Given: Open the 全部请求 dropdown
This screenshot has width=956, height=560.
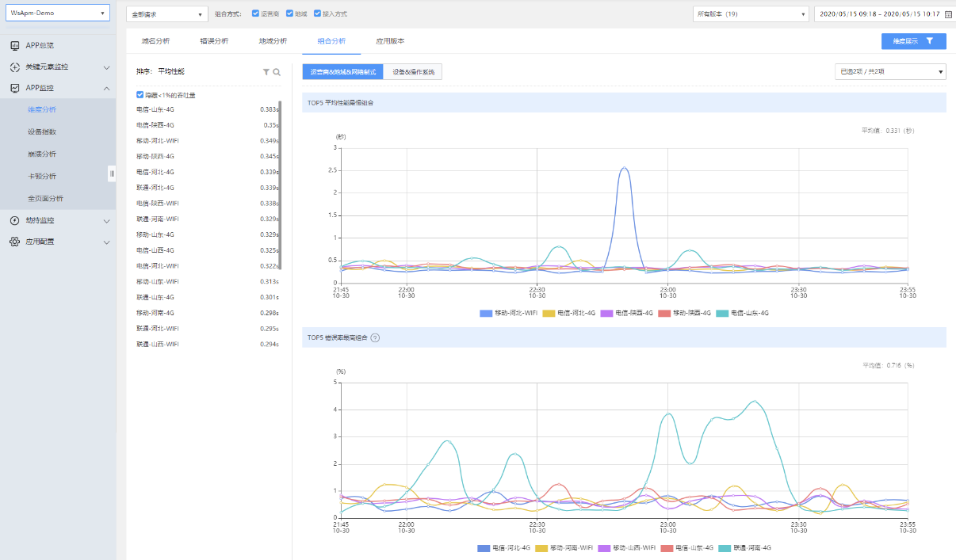Looking at the screenshot, I should (x=166, y=14).
